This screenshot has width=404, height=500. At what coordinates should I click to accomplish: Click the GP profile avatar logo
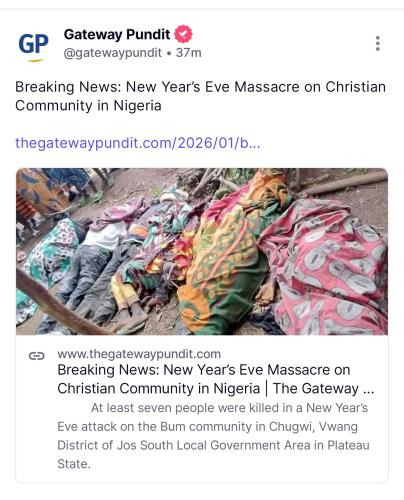coord(33,46)
